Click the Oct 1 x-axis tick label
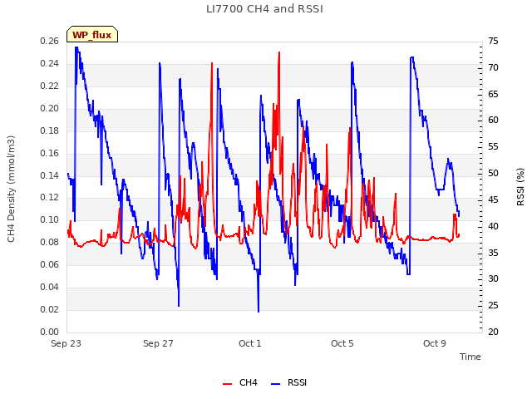The image size is (532, 399). pyautogui.click(x=250, y=343)
